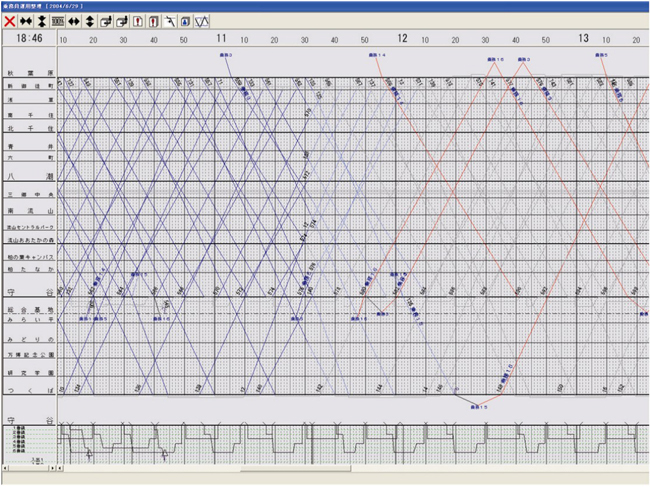Viewport: 650px width, 487px height.
Task: Click the 守谷 label of the bottom track panel
Action: [30, 420]
